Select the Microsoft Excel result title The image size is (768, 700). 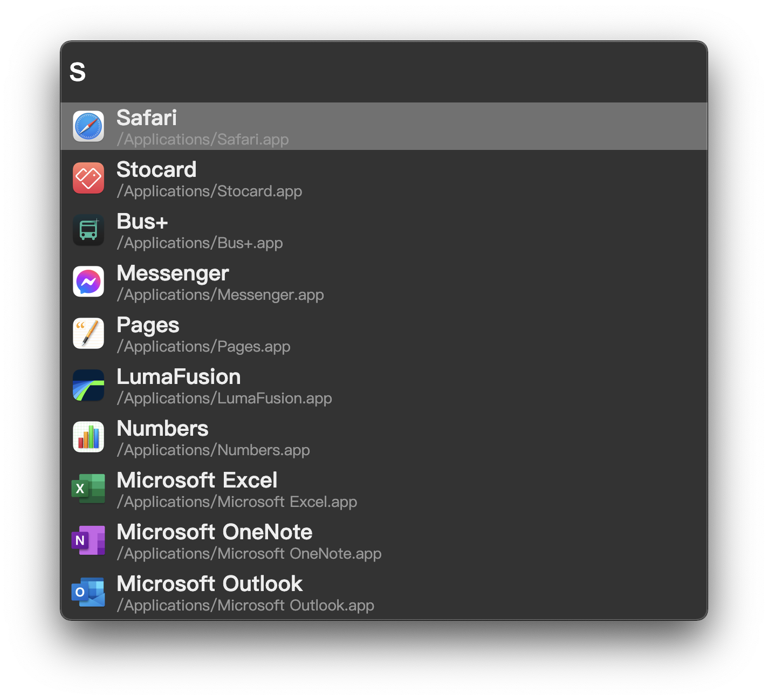pos(197,480)
